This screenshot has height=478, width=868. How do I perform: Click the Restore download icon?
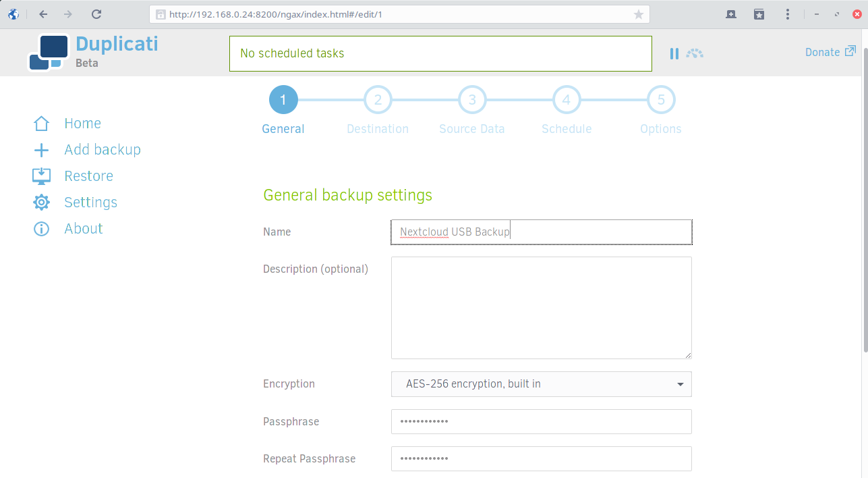(41, 176)
